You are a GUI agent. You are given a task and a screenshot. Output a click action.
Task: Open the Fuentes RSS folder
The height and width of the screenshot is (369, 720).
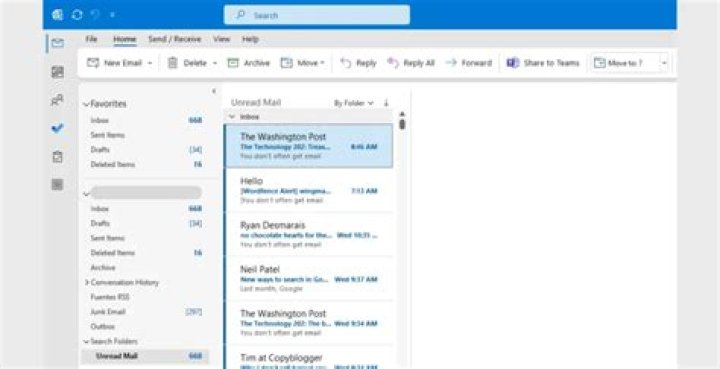coord(110,297)
